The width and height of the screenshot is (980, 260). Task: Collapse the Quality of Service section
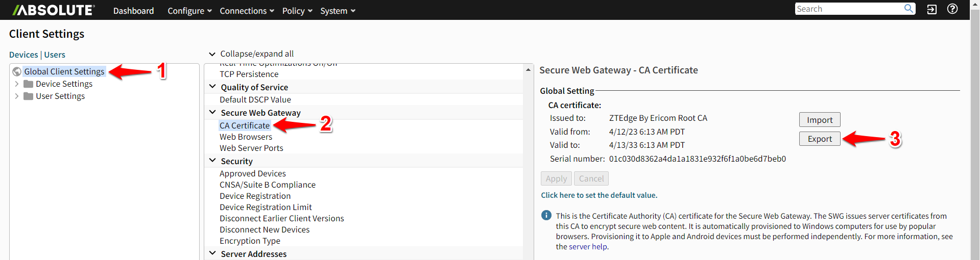212,87
